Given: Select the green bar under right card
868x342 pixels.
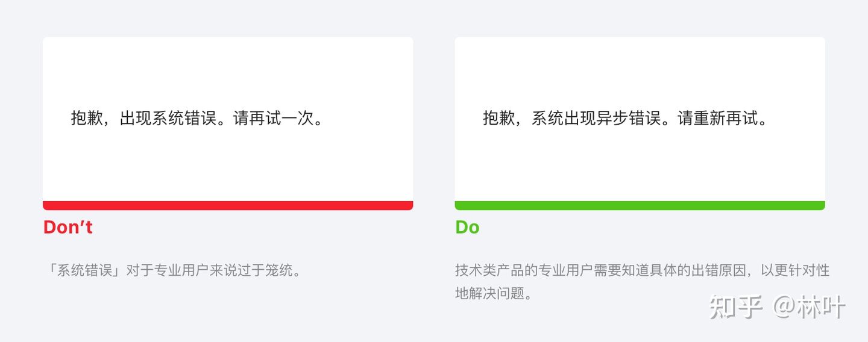Looking at the screenshot, I should pyautogui.click(x=640, y=205).
